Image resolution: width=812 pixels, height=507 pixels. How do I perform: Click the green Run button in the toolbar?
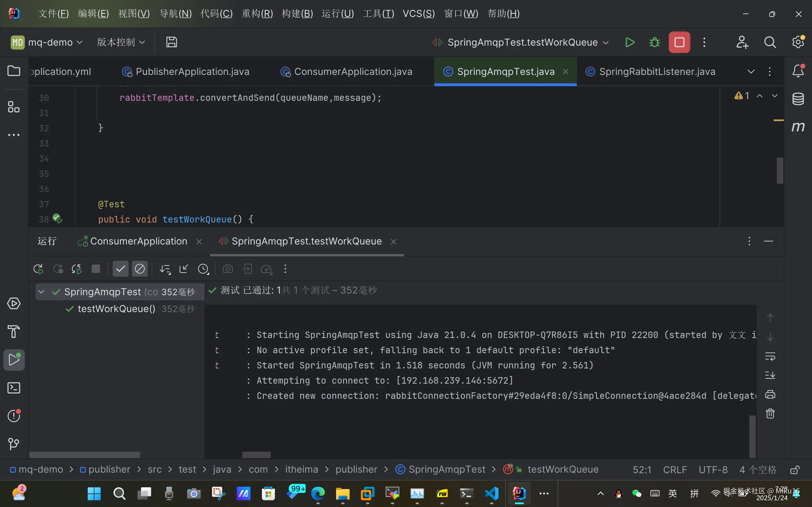[x=630, y=42]
